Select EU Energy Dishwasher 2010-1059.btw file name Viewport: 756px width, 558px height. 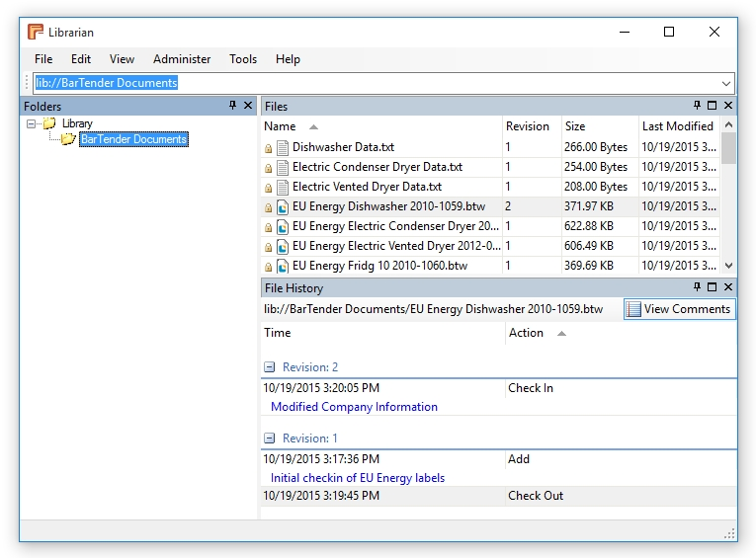(x=388, y=206)
